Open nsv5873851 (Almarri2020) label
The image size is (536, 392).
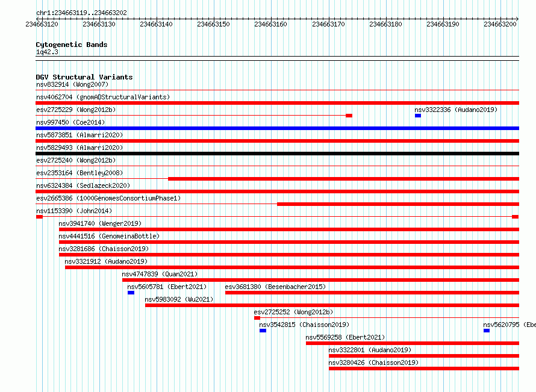79,135
